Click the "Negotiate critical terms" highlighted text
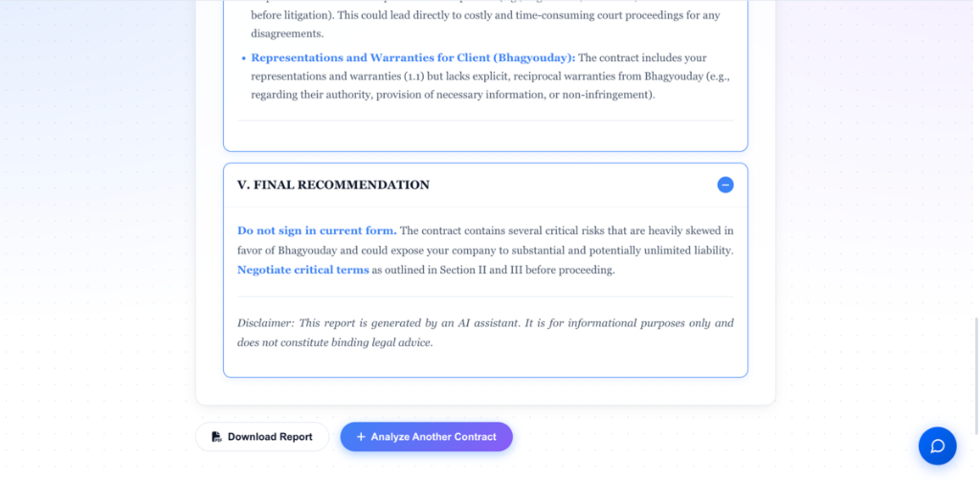980x481 pixels. point(303,270)
